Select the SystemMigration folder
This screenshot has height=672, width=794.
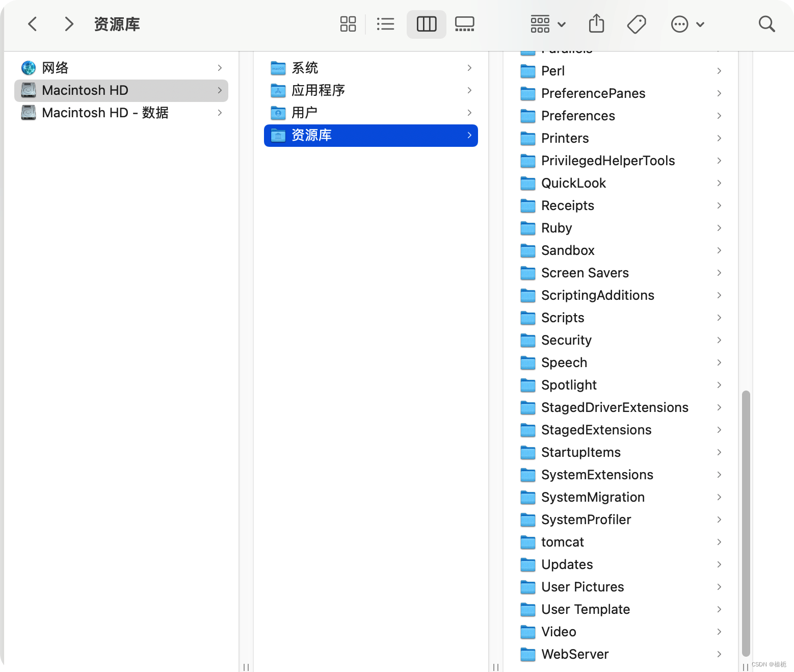tap(621, 497)
